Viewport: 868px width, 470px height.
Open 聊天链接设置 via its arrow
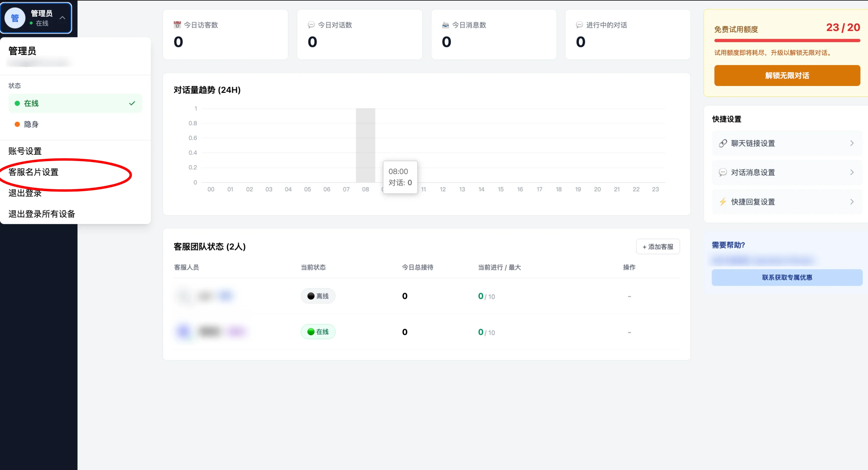point(852,143)
